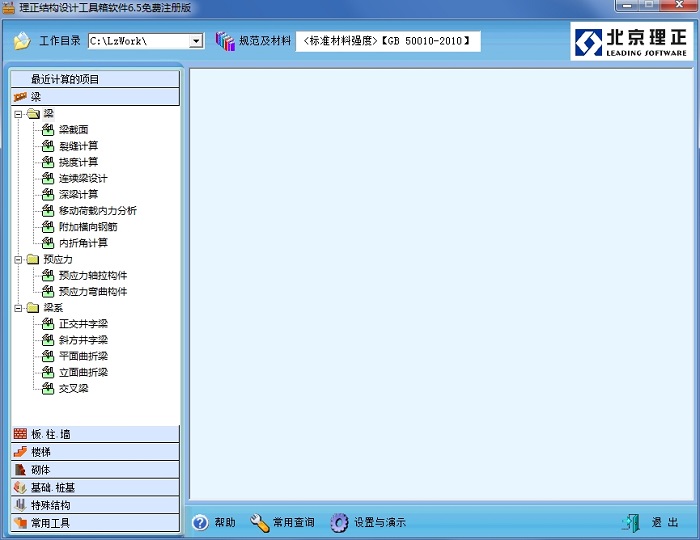Screen dimensions: 700x540
Task: Select 立面曲折梁 item
Action: (x=83, y=372)
